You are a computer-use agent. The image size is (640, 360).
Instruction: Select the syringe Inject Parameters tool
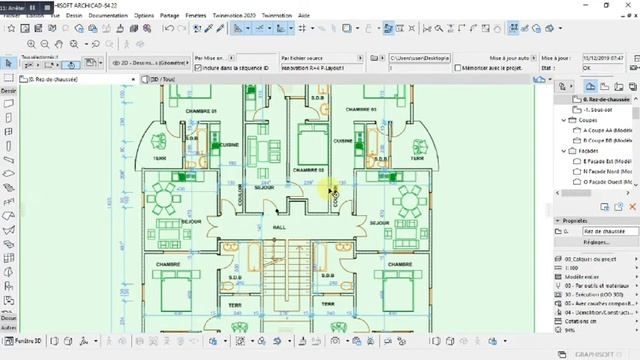pos(220,28)
